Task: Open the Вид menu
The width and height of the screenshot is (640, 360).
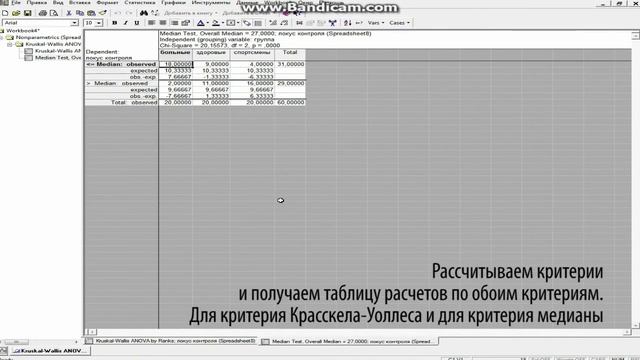Action: (58, 2)
